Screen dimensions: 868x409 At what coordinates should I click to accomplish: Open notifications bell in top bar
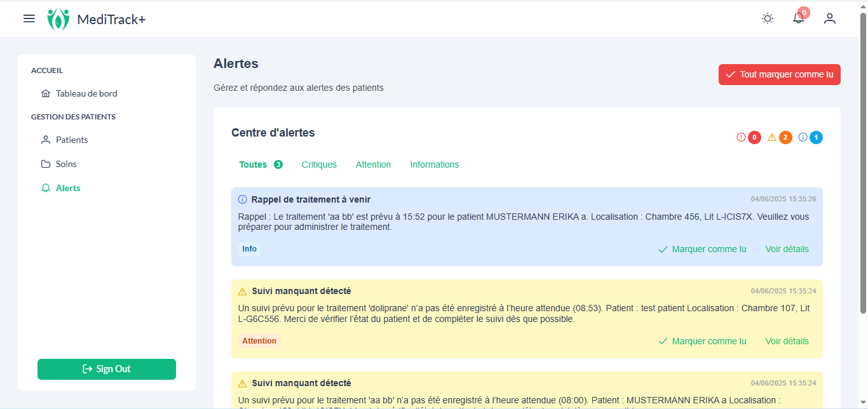(x=799, y=19)
